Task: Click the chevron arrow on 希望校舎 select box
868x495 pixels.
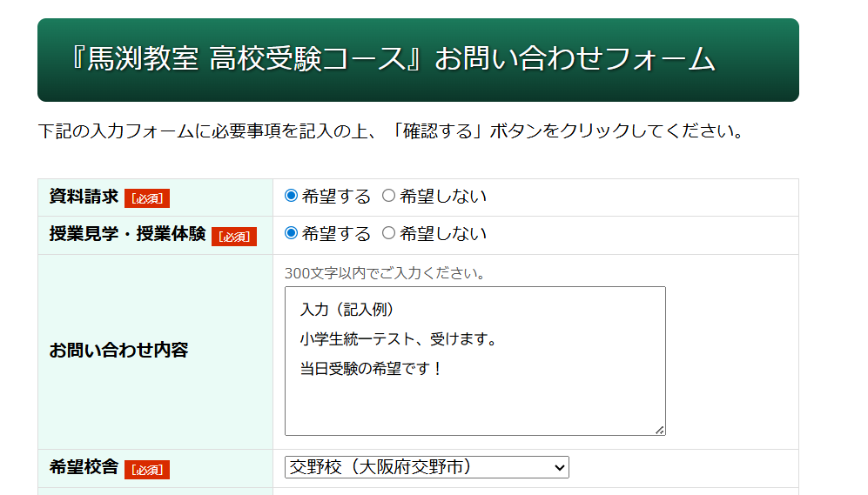Action: pyautogui.click(x=559, y=468)
